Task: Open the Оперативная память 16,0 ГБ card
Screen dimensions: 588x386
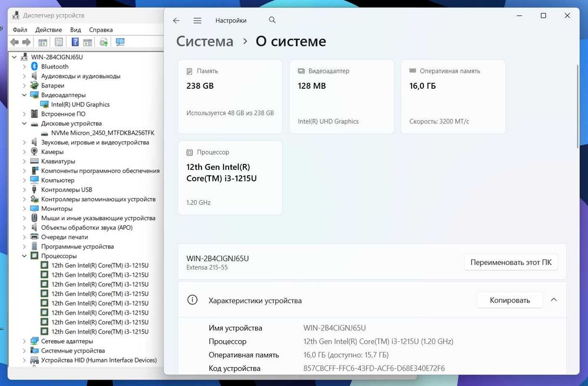Action: [453, 96]
